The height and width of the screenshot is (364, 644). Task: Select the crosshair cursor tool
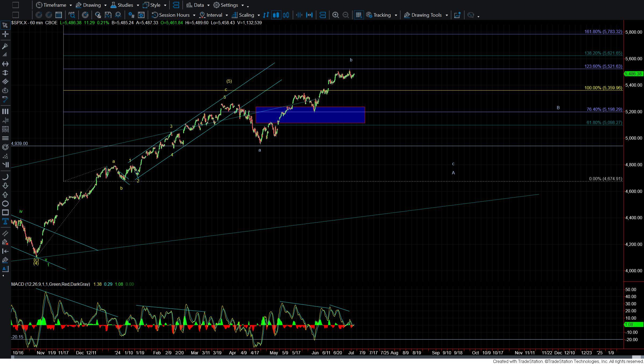[x=5, y=34]
